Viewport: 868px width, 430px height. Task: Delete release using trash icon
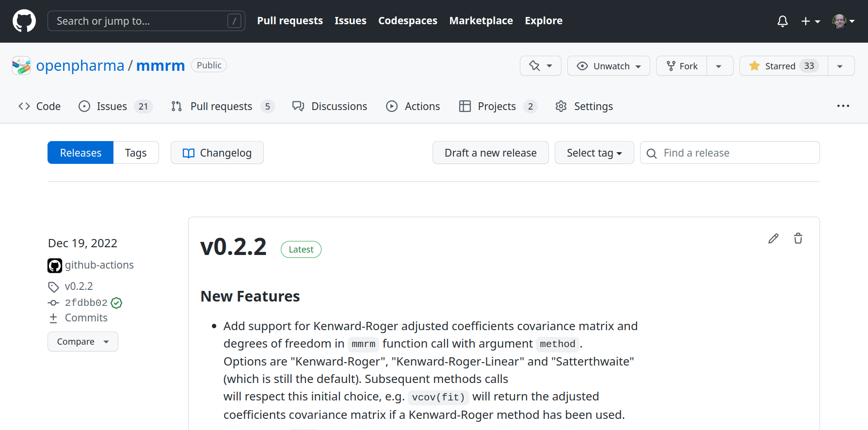pyautogui.click(x=798, y=239)
